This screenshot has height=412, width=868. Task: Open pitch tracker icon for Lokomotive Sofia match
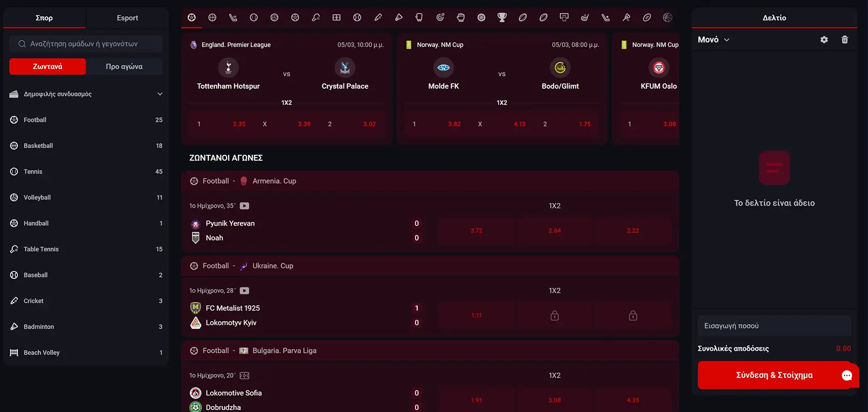click(245, 375)
